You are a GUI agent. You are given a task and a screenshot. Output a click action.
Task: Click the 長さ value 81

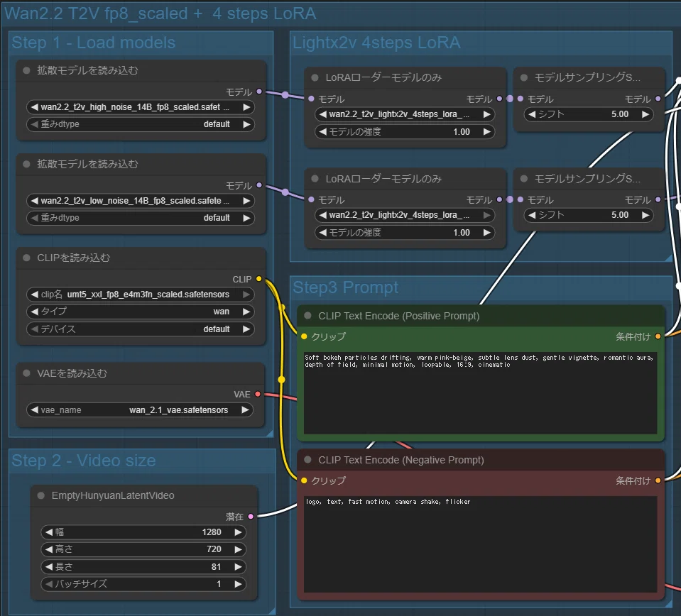[217, 567]
